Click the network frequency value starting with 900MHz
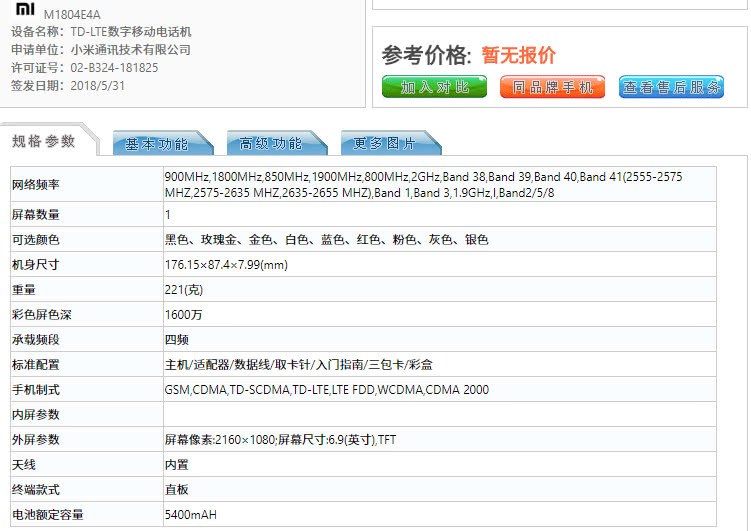The height and width of the screenshot is (531, 751). 423,185
